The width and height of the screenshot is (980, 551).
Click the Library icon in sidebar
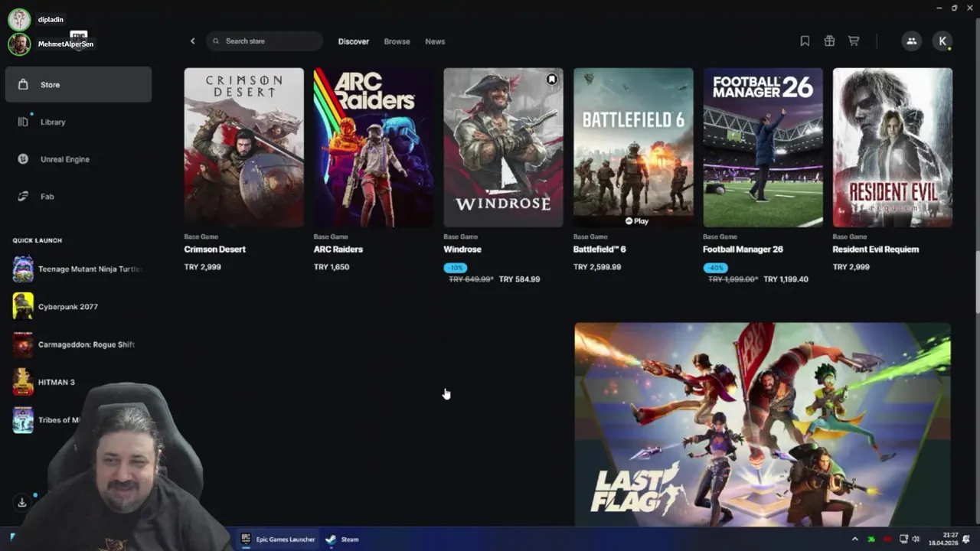(x=23, y=122)
